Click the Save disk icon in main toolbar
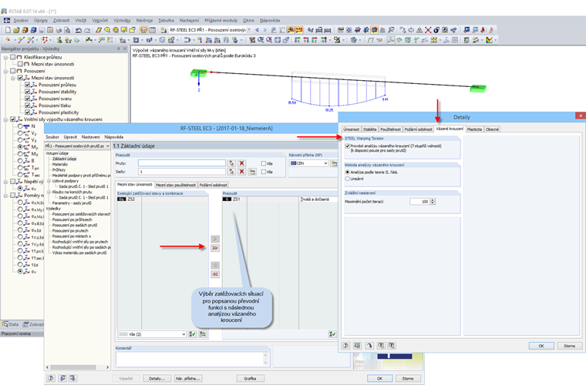This screenshot has width=586, height=392. [42, 30]
